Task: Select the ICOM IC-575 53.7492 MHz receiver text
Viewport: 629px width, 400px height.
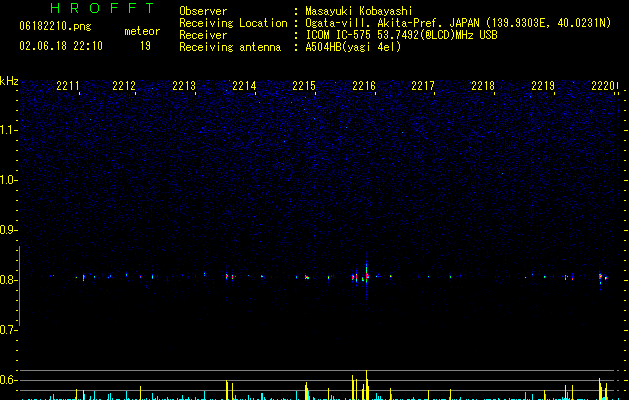Action: pos(402,35)
